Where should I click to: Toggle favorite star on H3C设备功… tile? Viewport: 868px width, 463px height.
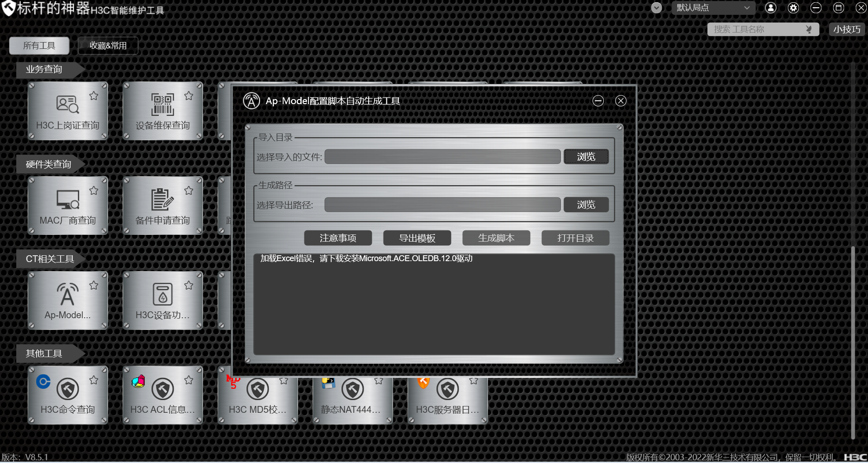pyautogui.click(x=189, y=285)
